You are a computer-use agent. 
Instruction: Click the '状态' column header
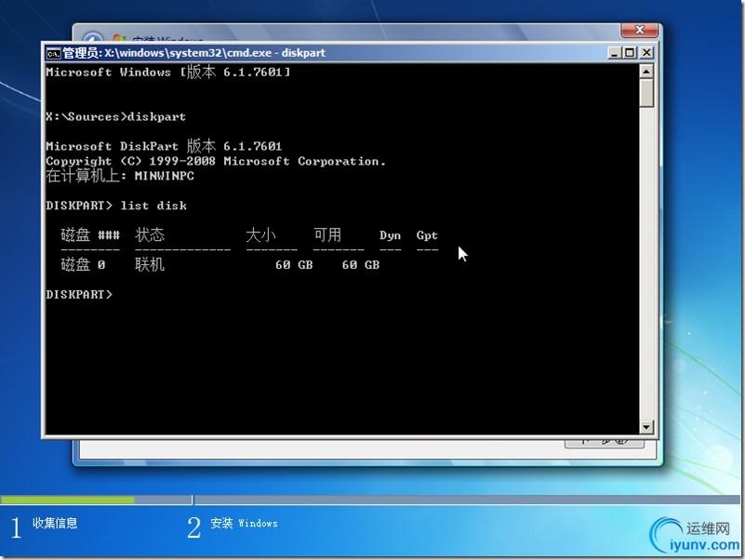coord(150,234)
